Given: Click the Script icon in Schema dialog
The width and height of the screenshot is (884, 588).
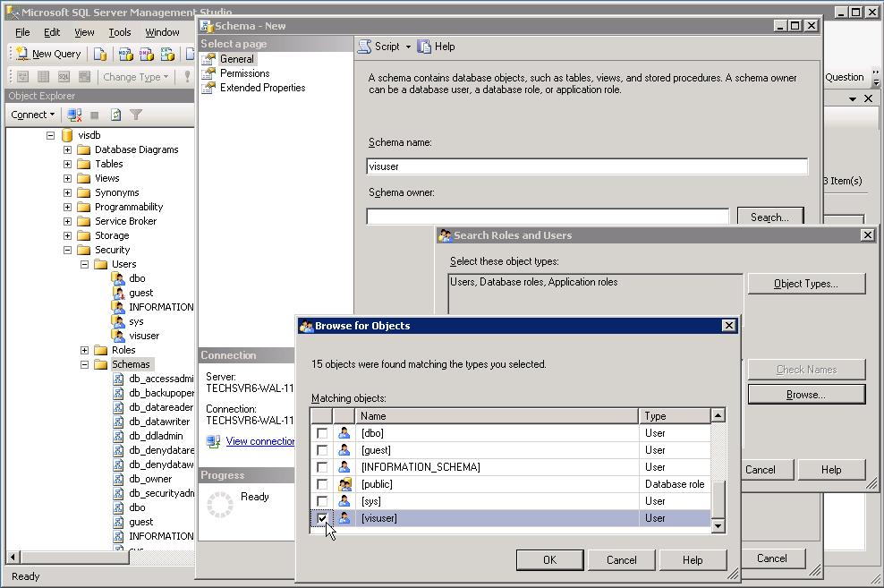Looking at the screenshot, I should click(x=365, y=47).
